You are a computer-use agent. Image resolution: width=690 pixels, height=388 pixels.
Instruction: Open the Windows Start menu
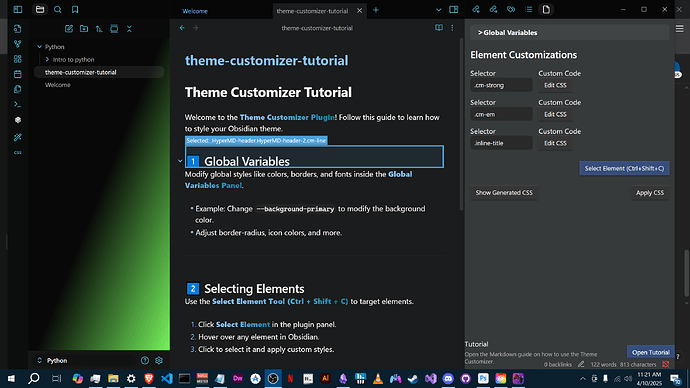tap(11, 378)
